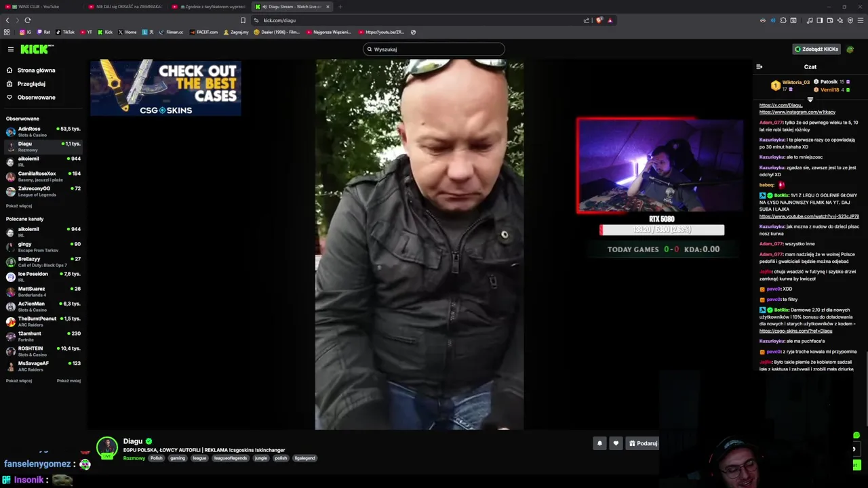Open YouTube watch link in chat
This screenshot has height=488, width=868.
click(809, 216)
